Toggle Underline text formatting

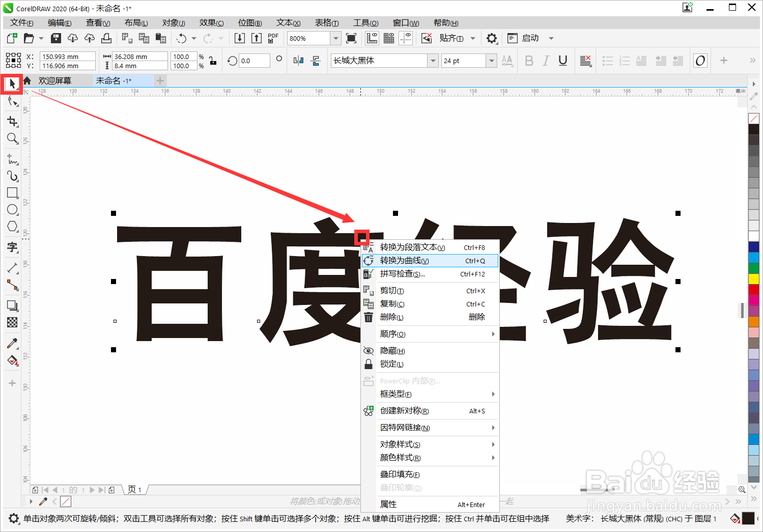563,61
